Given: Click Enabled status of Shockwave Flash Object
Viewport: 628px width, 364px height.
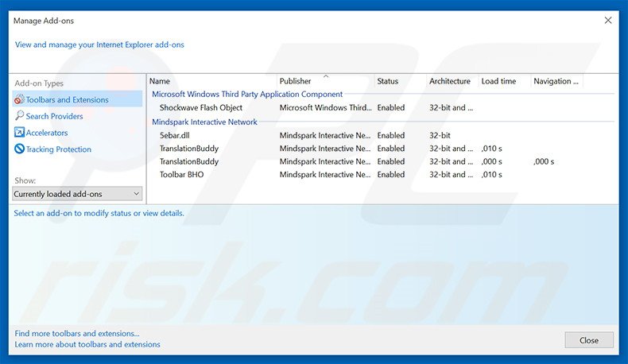Looking at the screenshot, I should [x=391, y=107].
